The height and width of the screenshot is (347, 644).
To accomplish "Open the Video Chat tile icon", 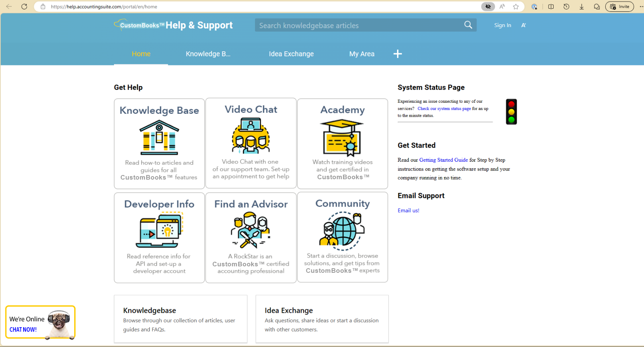I will tap(251, 135).
